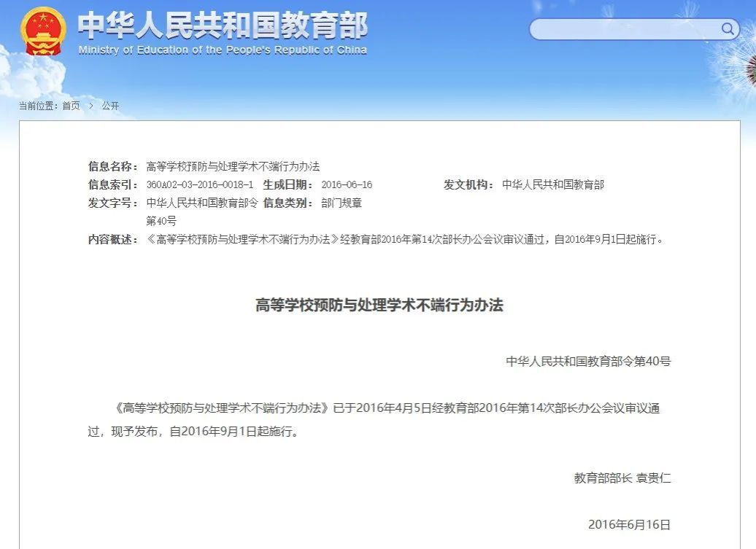Click the 信息类别 value 部门规章
Screen dimensions: 756x549
tap(342, 203)
